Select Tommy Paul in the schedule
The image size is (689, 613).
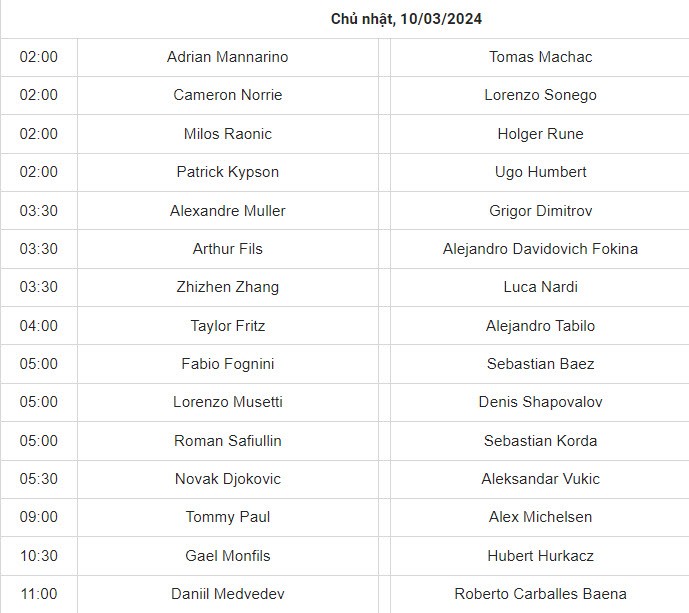(227, 517)
